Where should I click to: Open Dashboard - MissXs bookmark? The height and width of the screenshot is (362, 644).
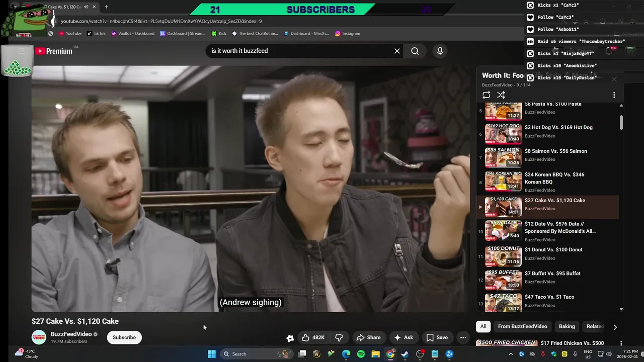[x=306, y=33]
